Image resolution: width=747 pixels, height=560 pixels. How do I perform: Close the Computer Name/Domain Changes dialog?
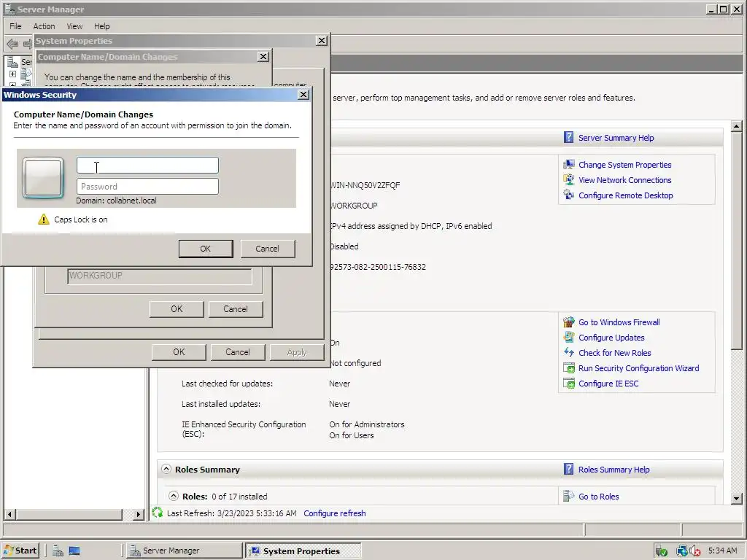click(x=263, y=57)
